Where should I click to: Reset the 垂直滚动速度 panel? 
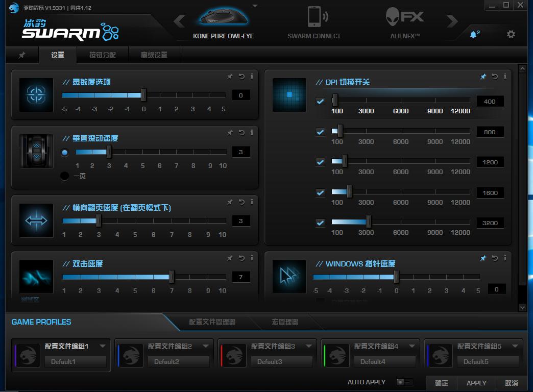pos(241,133)
